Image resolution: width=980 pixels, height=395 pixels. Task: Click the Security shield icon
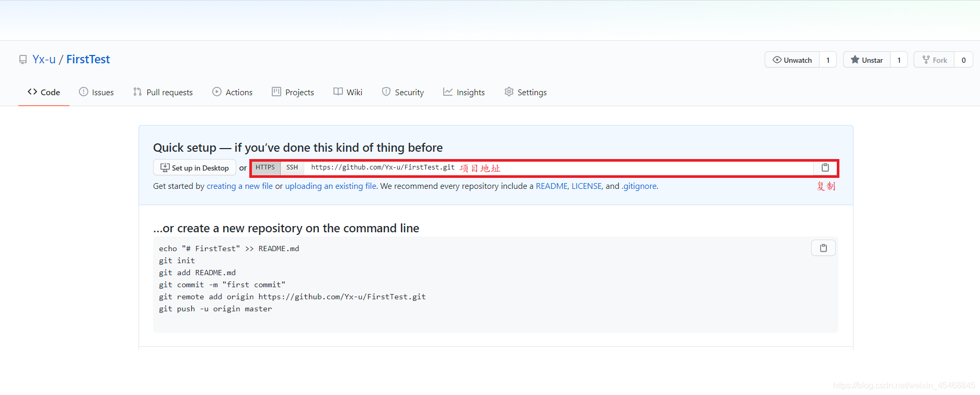coord(386,92)
